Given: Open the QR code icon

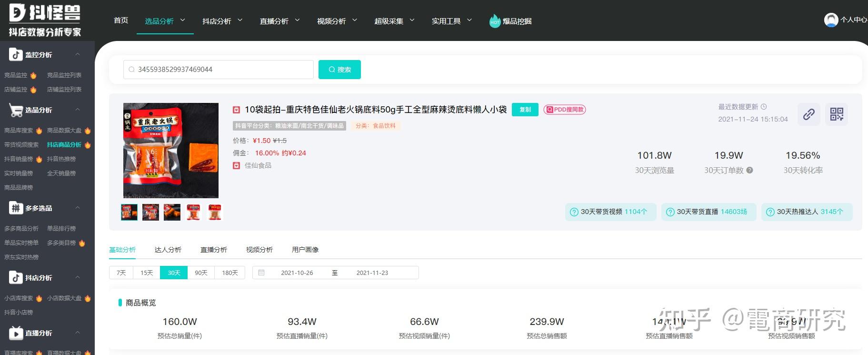Looking at the screenshot, I should [x=837, y=114].
